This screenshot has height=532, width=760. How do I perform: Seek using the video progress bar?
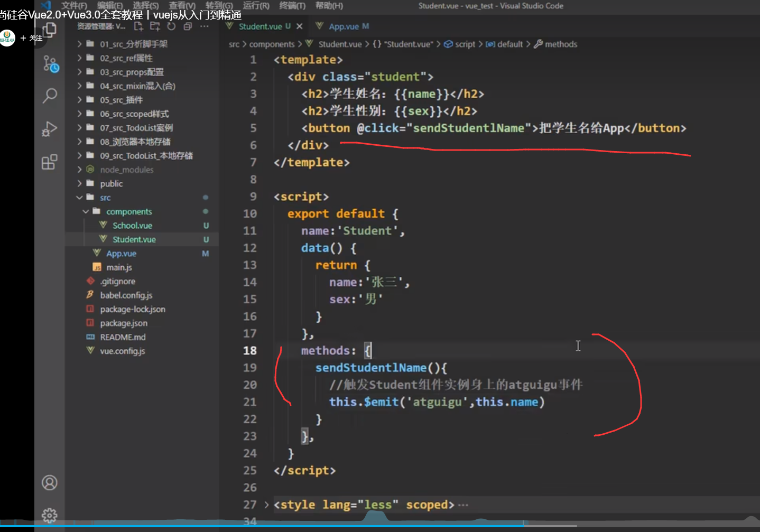380,525
